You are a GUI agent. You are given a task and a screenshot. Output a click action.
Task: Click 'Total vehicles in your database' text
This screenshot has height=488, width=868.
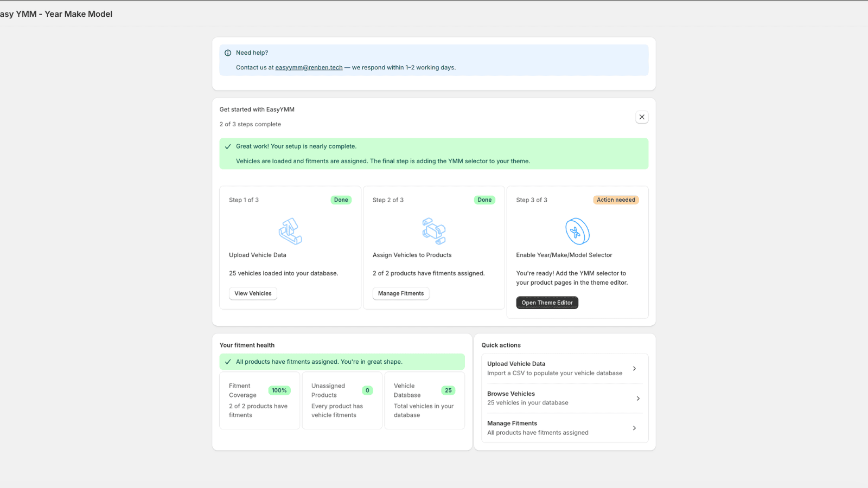pyautogui.click(x=424, y=410)
